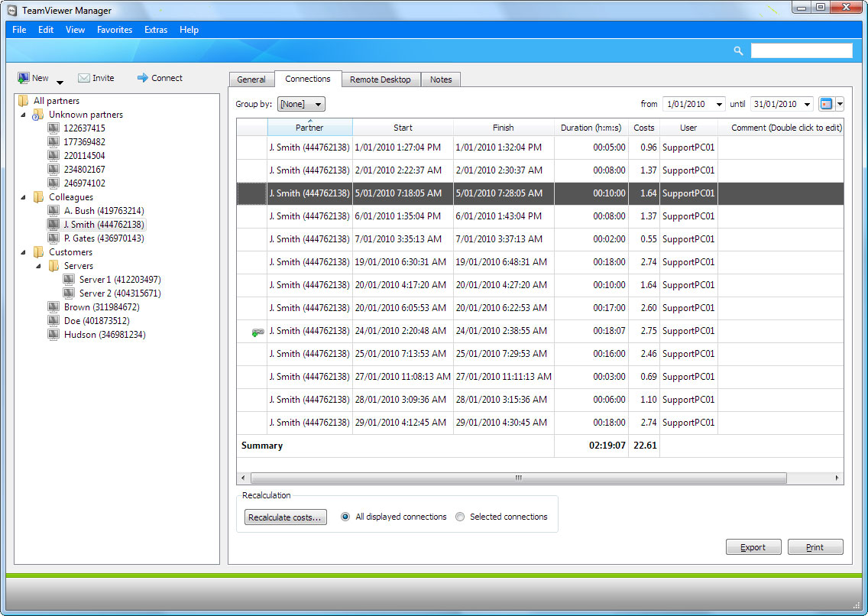Click the Colleagues folder icon

[x=38, y=197]
